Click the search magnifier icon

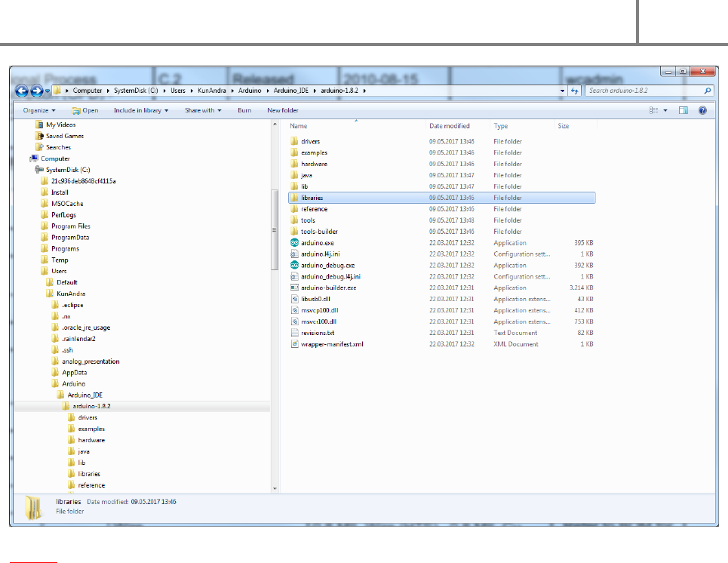coord(707,91)
